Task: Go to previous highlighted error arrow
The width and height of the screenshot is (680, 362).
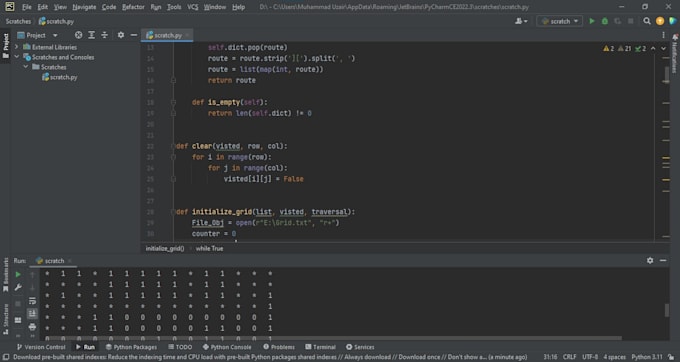Action: click(x=653, y=49)
